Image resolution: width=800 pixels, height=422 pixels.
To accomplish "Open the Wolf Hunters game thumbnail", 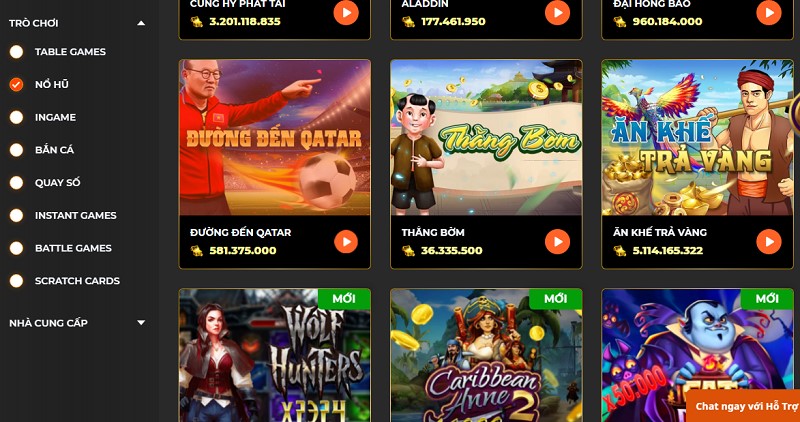I will (x=274, y=356).
